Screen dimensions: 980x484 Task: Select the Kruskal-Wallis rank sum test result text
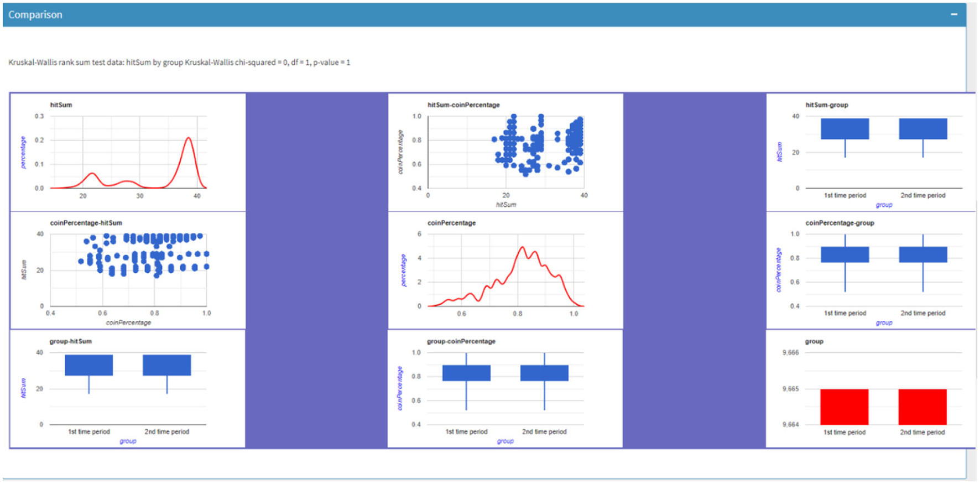tap(179, 63)
